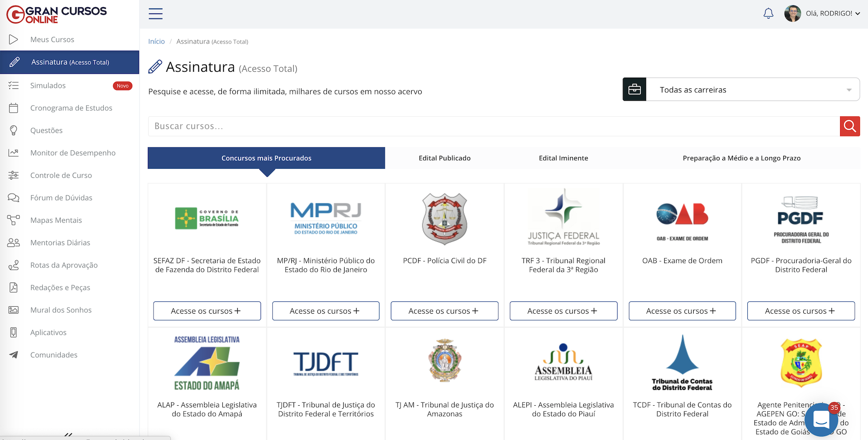Click the Governo de Brasília SEFAZ logo
The image size is (868, 440).
click(207, 218)
